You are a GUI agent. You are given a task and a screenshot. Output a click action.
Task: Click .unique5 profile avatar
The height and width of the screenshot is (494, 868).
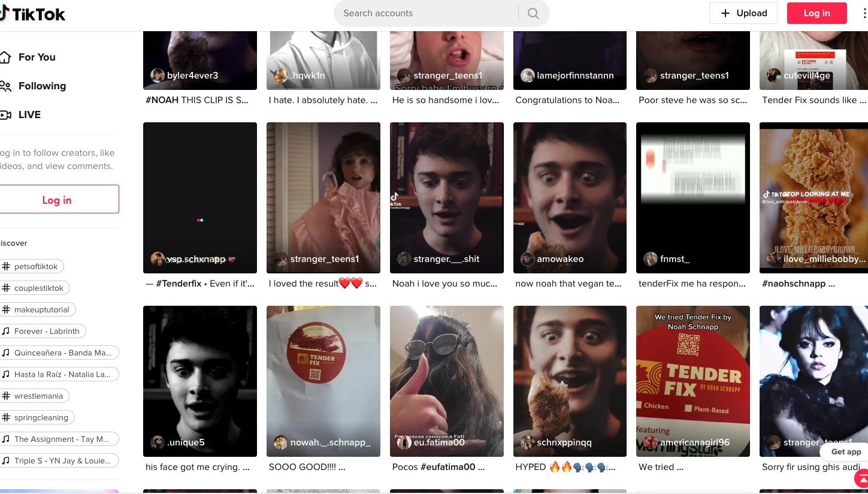[x=158, y=442]
